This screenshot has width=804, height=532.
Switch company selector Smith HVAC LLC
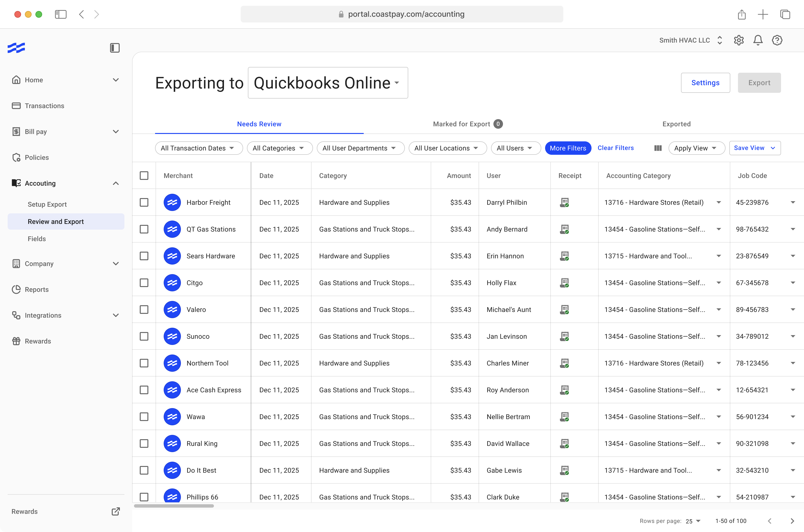pos(691,40)
